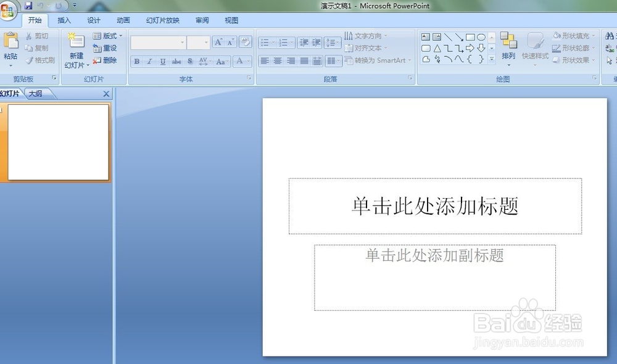The width and height of the screenshot is (617, 364).
Task: Switch to the Insert ribbon tab
Action: click(x=64, y=20)
